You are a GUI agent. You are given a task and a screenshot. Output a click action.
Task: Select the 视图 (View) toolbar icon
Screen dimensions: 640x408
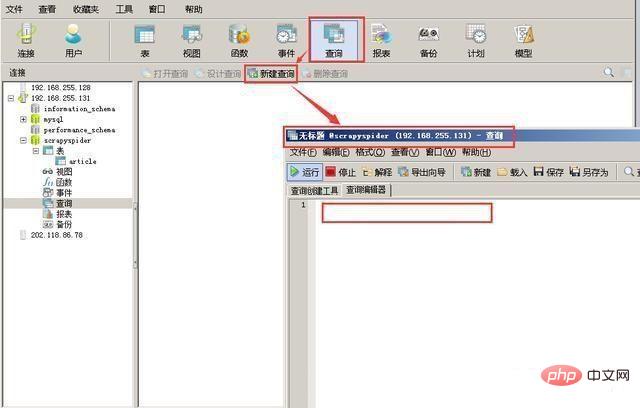(192, 40)
